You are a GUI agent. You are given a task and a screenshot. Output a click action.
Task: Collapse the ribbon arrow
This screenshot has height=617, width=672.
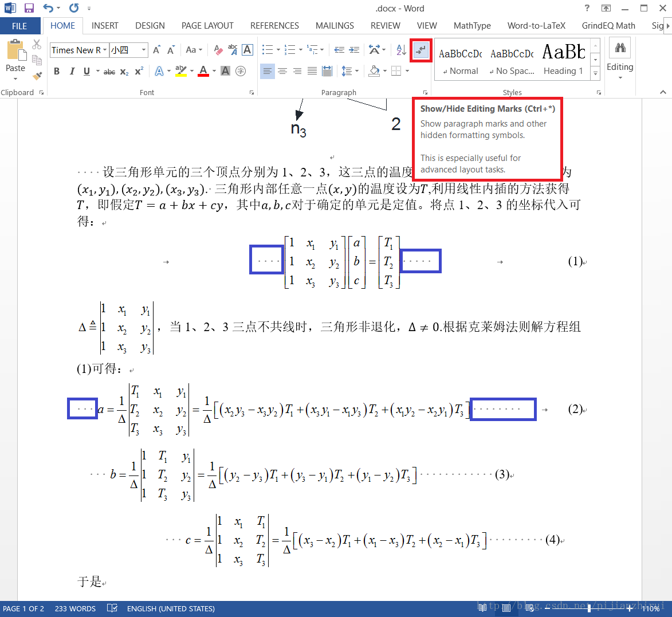coord(663,92)
